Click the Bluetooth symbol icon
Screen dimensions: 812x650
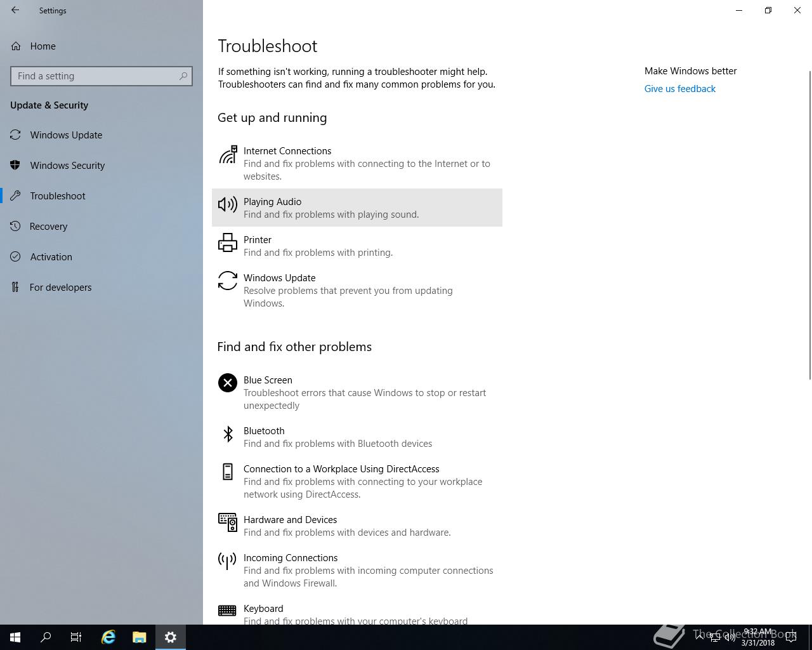click(x=228, y=434)
